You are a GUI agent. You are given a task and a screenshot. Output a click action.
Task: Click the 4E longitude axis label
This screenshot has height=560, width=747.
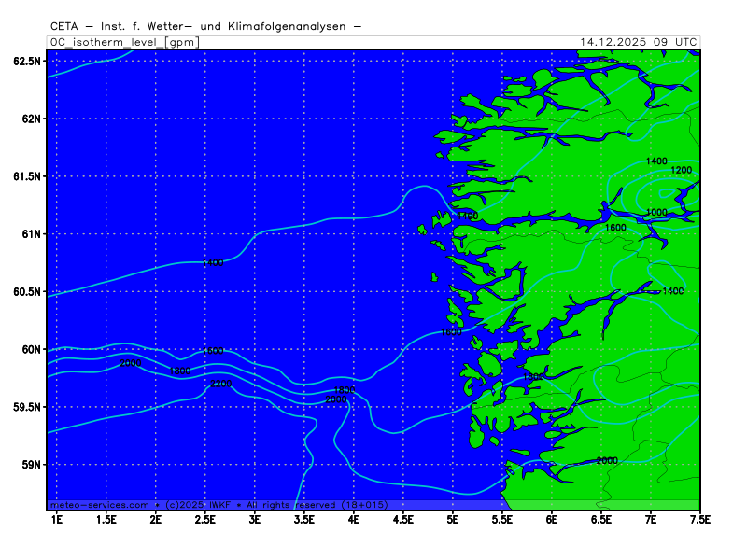pos(354,518)
